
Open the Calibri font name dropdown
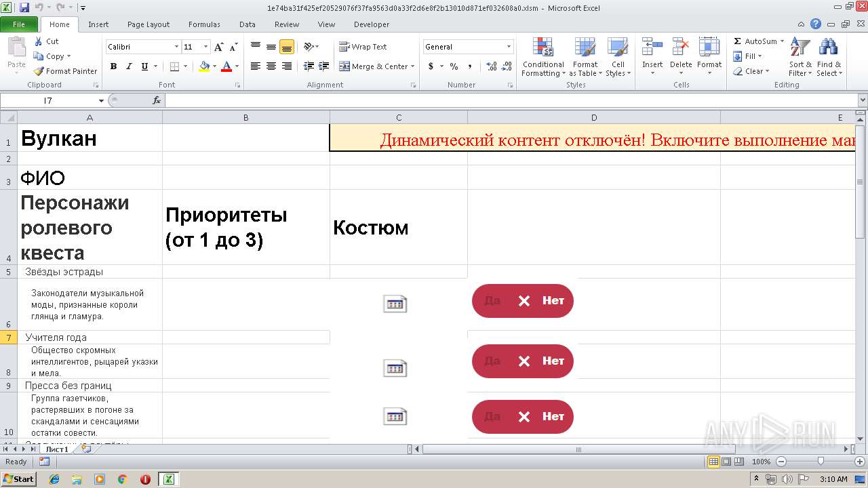(x=177, y=47)
